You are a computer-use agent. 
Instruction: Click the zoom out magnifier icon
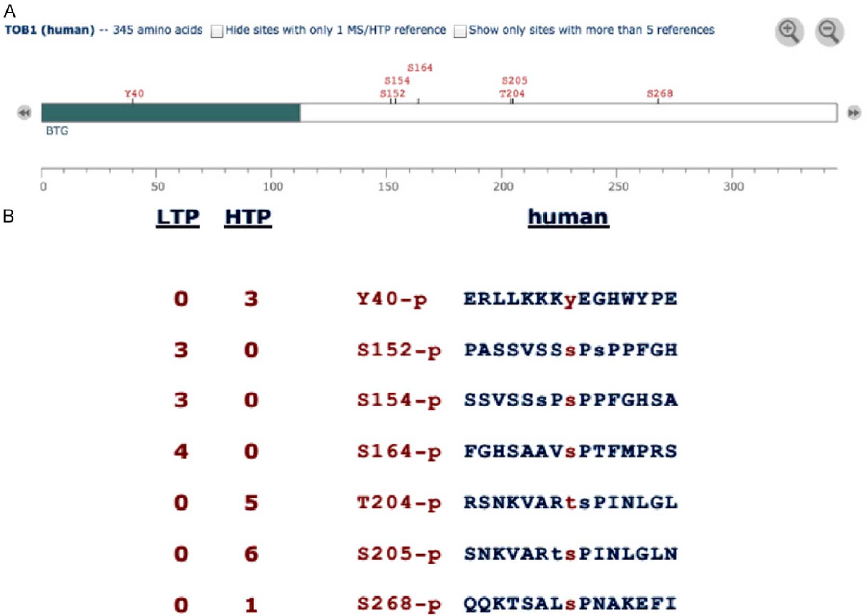coord(829,32)
